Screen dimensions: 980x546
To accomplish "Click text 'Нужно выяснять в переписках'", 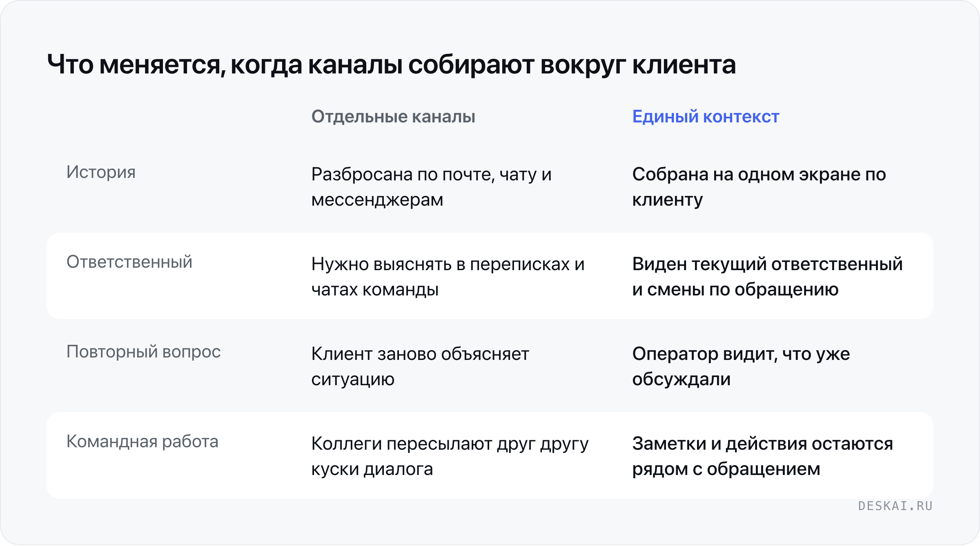I will pyautogui.click(x=440, y=264).
